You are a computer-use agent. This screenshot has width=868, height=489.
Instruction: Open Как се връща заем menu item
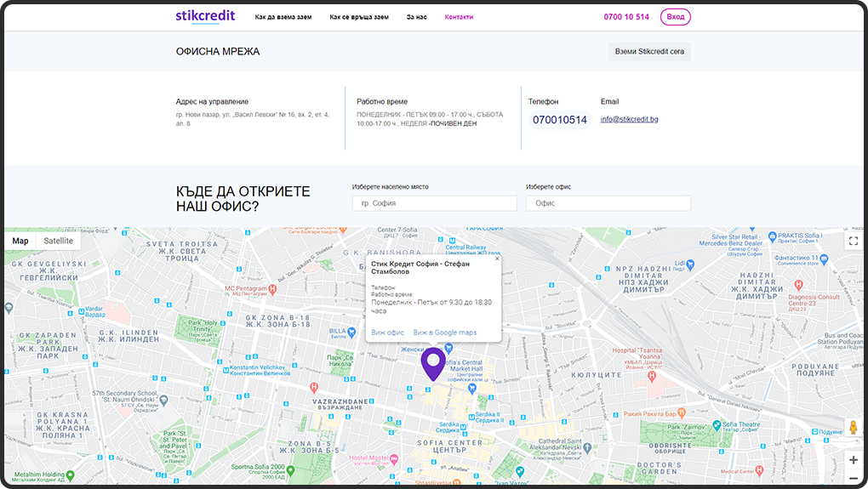point(359,17)
